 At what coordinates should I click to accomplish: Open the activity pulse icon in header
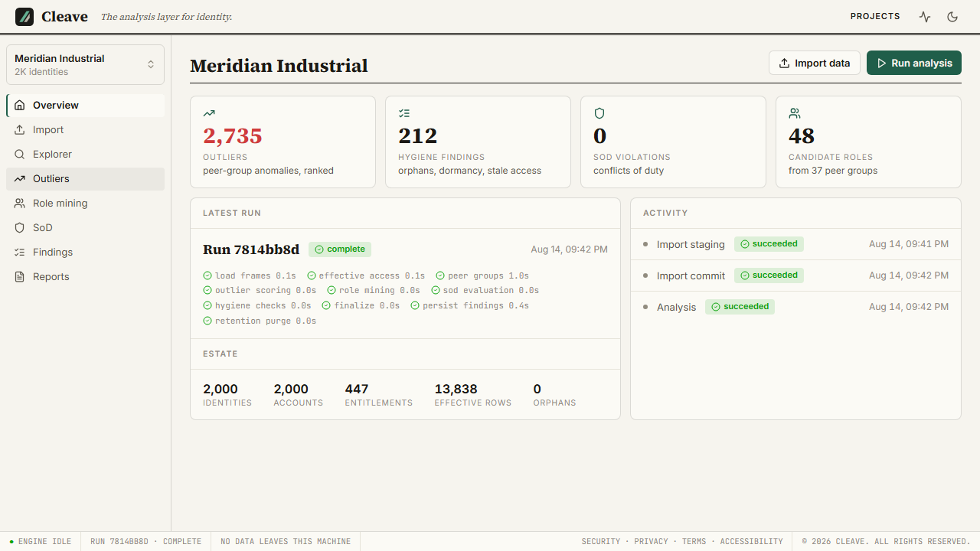click(x=925, y=17)
